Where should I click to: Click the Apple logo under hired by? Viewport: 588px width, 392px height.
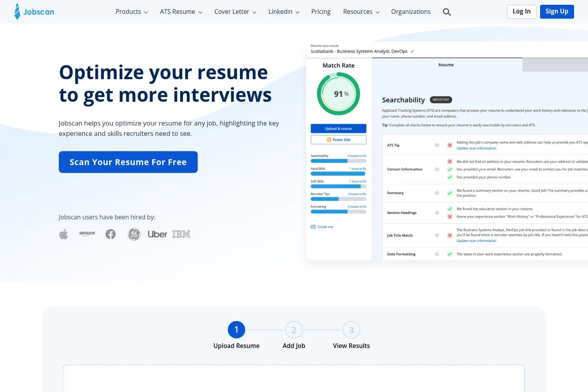click(x=64, y=234)
